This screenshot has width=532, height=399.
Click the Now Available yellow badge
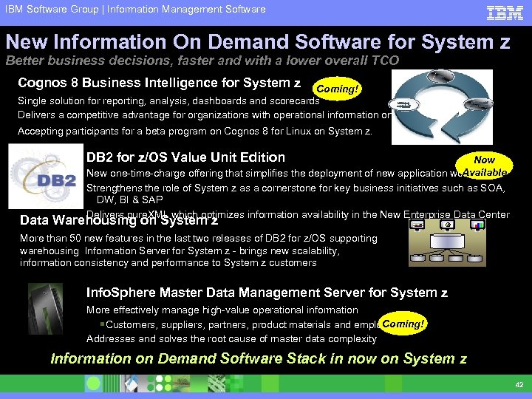(484, 166)
